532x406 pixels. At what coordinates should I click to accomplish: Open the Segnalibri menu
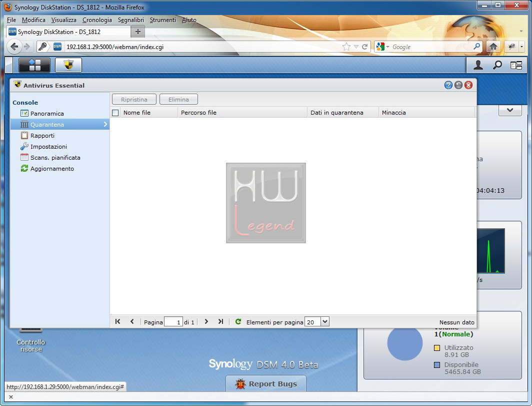[x=131, y=20]
